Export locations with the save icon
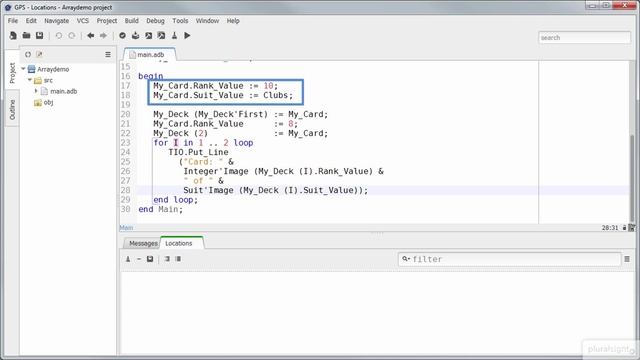The image size is (640, 360). [150, 259]
